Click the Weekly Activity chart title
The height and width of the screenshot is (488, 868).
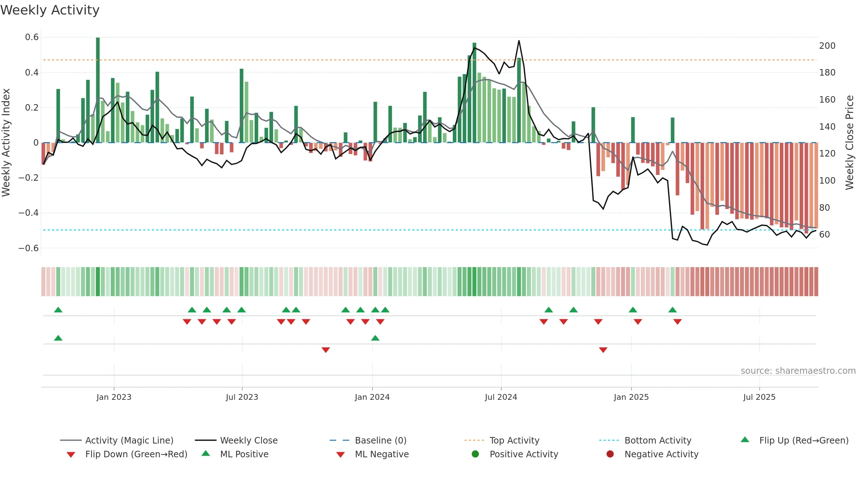point(50,10)
